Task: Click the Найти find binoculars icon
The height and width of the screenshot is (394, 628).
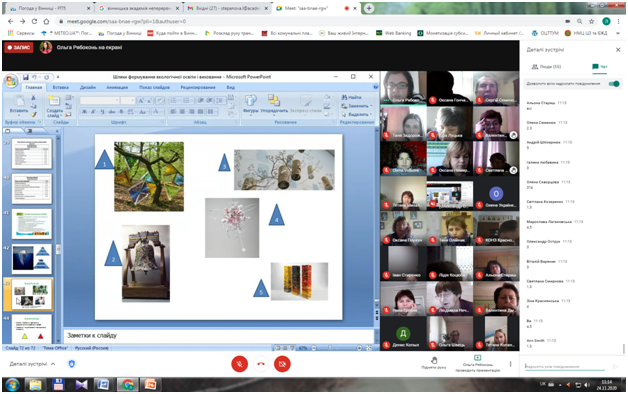Action: pos(344,97)
